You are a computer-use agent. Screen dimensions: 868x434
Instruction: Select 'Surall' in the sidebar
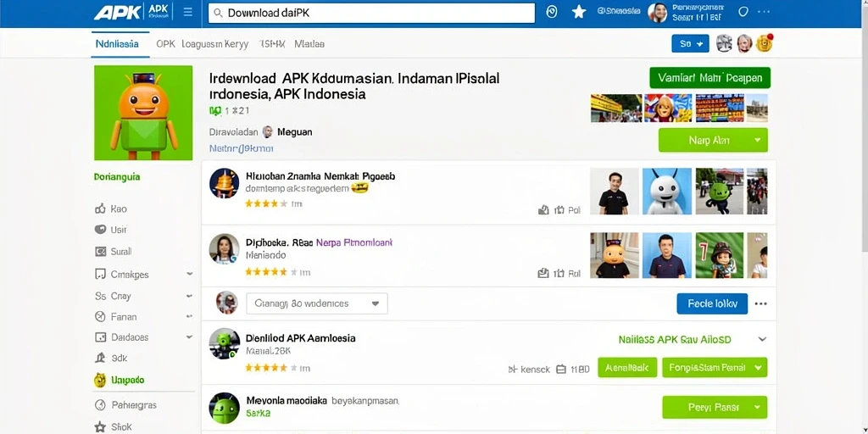coord(114,251)
